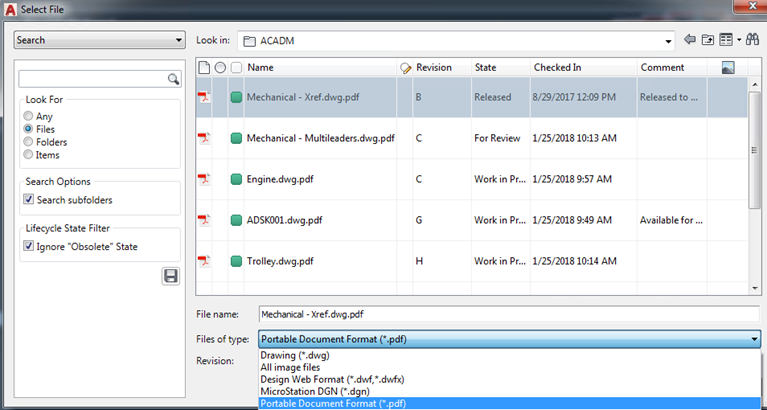
Task: Select the Folders radio button
Action: coord(28,141)
